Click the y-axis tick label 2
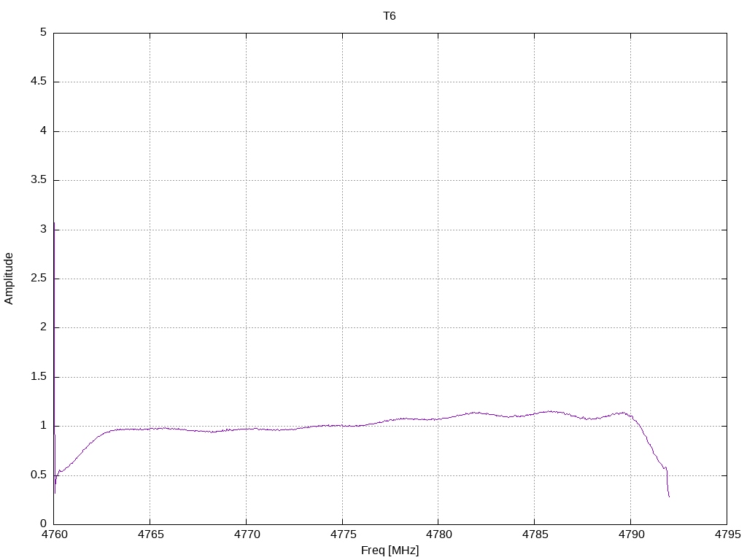747x560 pixels. pyautogui.click(x=43, y=327)
